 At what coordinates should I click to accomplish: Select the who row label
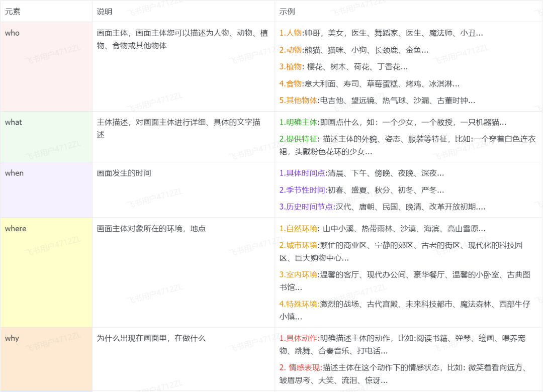point(14,33)
